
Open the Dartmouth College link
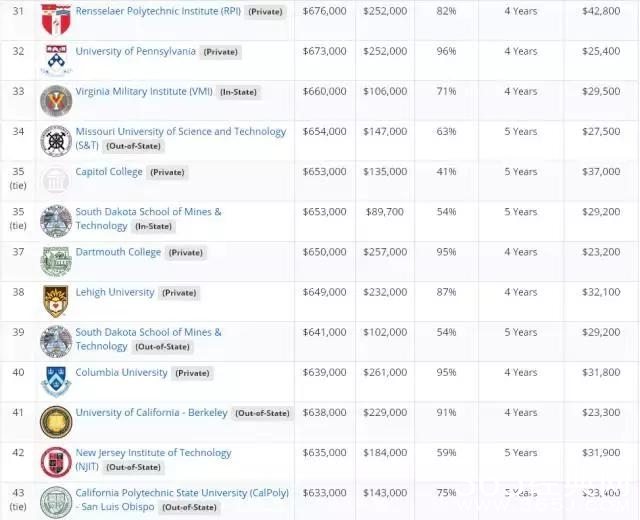click(x=118, y=252)
